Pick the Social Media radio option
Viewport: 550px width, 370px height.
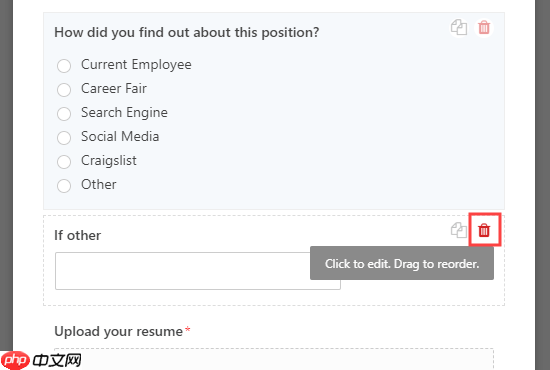coord(64,137)
